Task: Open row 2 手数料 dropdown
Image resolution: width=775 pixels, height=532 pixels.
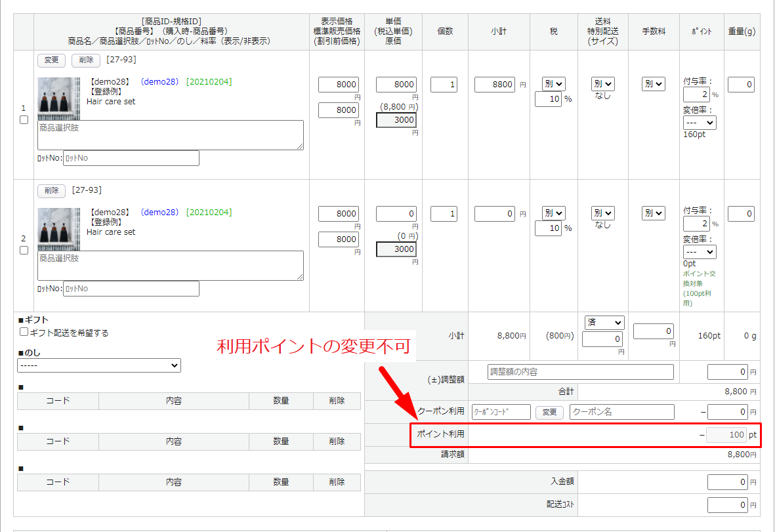Action: click(x=654, y=213)
